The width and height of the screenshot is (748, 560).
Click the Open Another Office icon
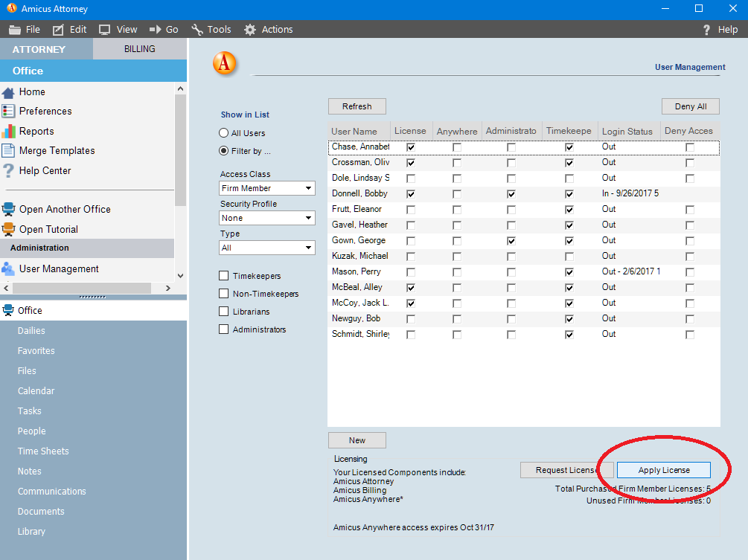[9, 209]
